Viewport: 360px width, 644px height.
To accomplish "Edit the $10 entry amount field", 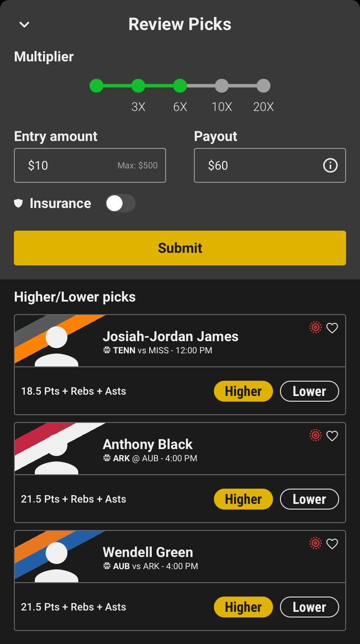I will click(x=90, y=165).
